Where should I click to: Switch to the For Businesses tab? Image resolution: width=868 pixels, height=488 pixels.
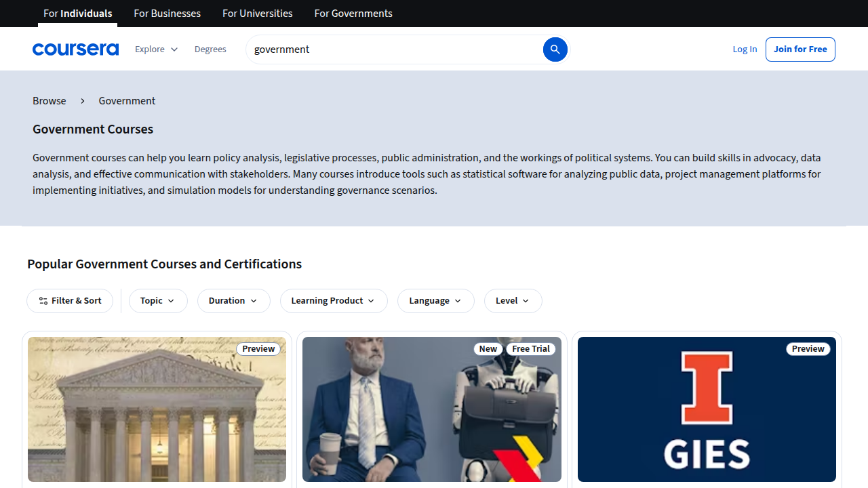167,13
